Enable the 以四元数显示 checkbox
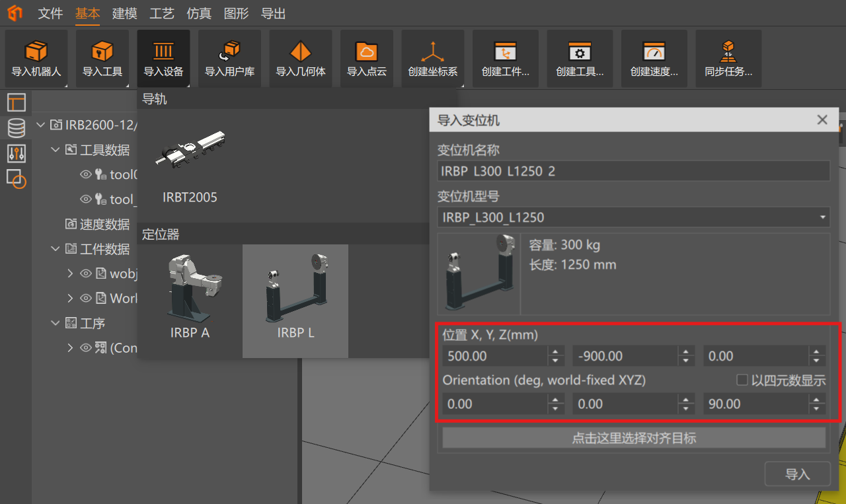846x504 pixels. click(742, 380)
